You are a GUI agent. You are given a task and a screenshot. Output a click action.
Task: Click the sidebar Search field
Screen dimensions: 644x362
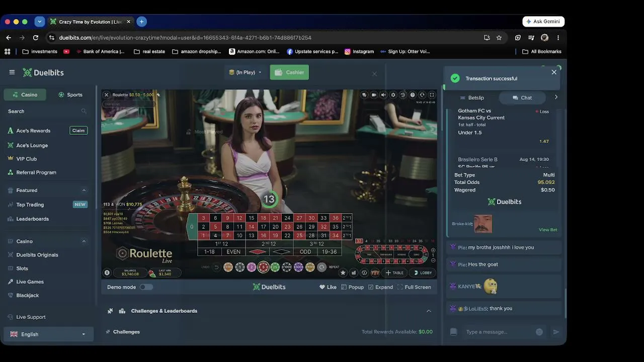click(47, 111)
